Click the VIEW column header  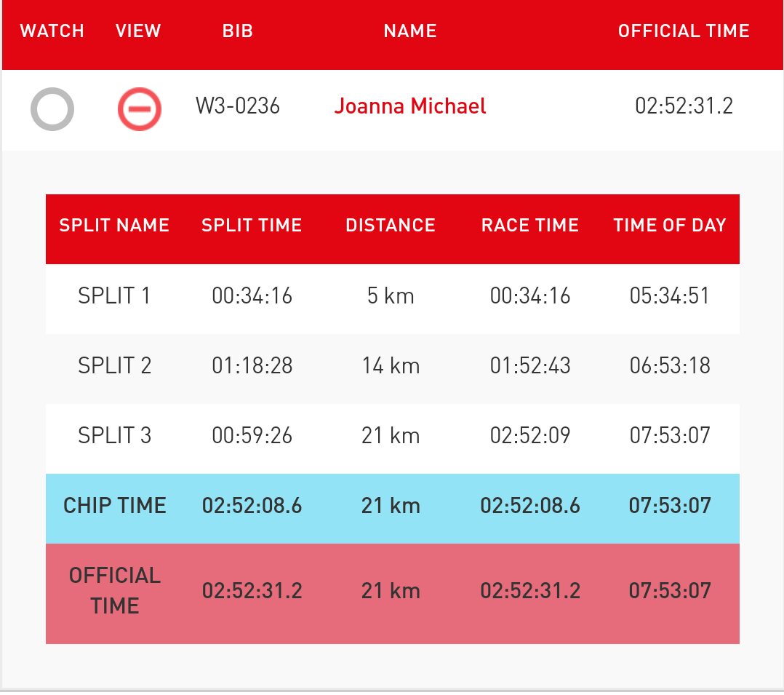[x=138, y=31]
